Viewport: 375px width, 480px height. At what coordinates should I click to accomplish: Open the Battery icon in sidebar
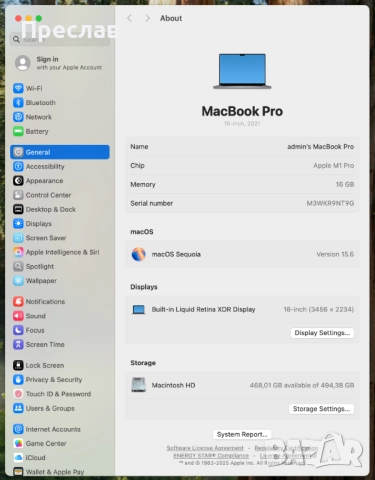(x=18, y=131)
